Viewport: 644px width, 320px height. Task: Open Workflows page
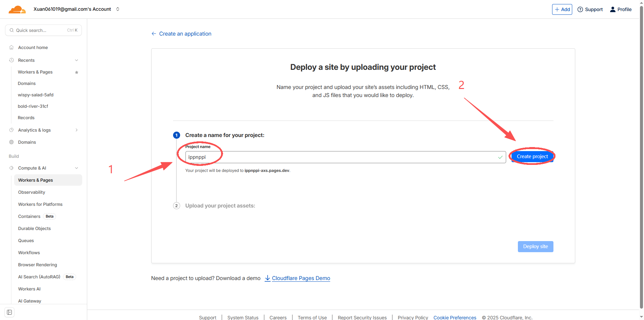pyautogui.click(x=29, y=253)
